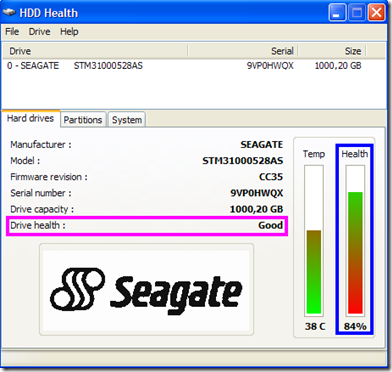Sort list by Drive column header
392x372 pixels.
point(95,51)
